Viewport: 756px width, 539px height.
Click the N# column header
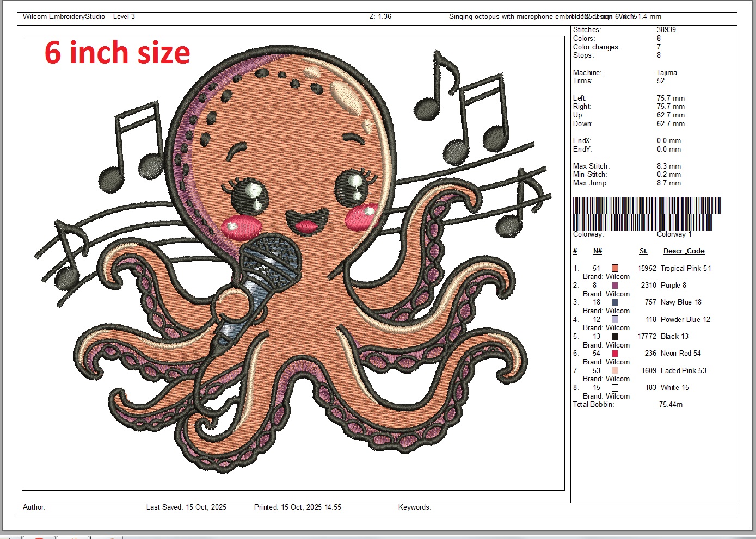598,251
